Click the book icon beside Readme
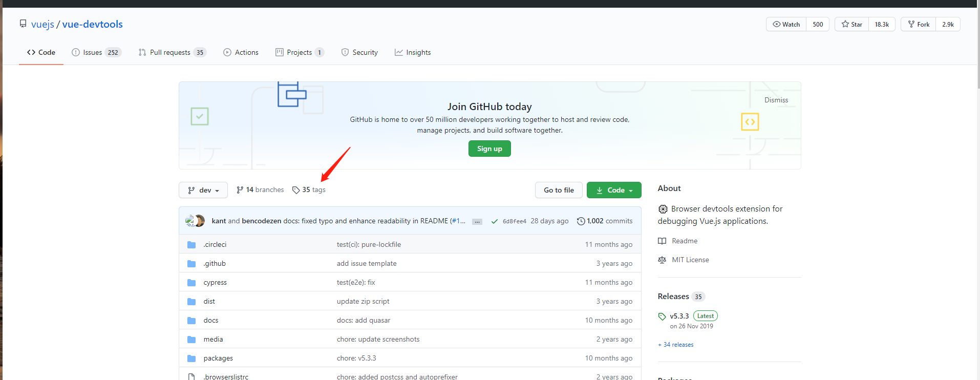980x380 pixels. 662,241
